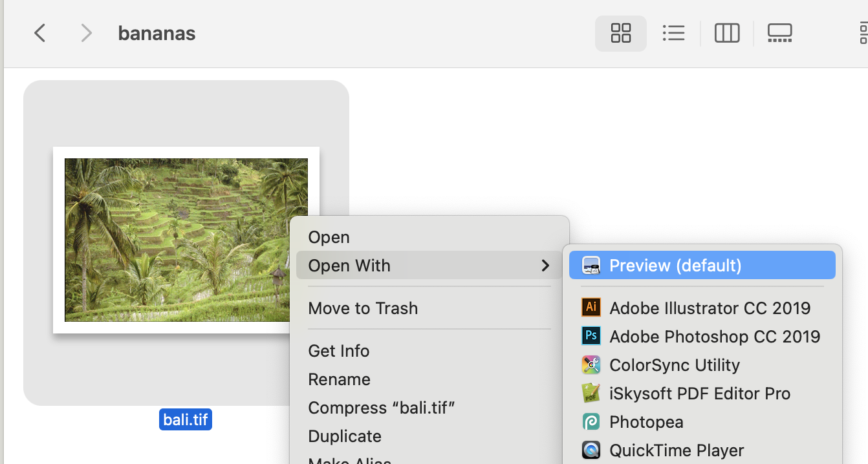Choose Photopea to open the image
Image resolution: width=868 pixels, height=464 pixels.
click(646, 421)
